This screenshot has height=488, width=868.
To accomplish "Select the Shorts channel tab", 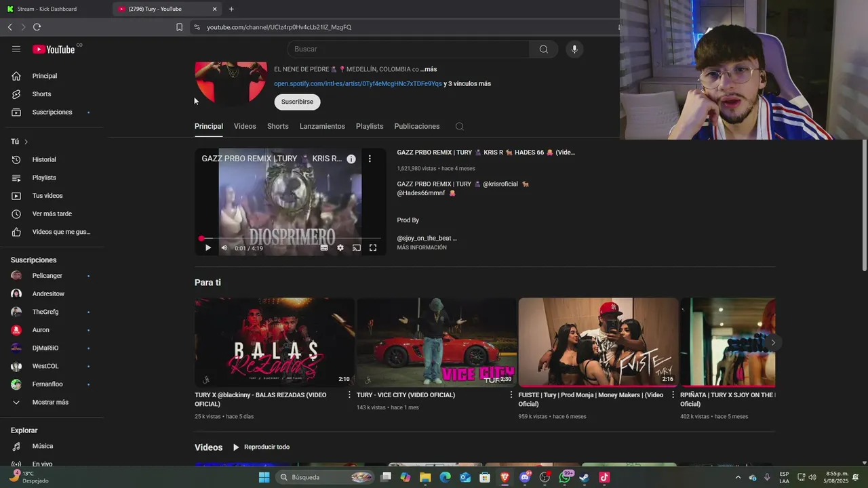I will click(x=277, y=126).
